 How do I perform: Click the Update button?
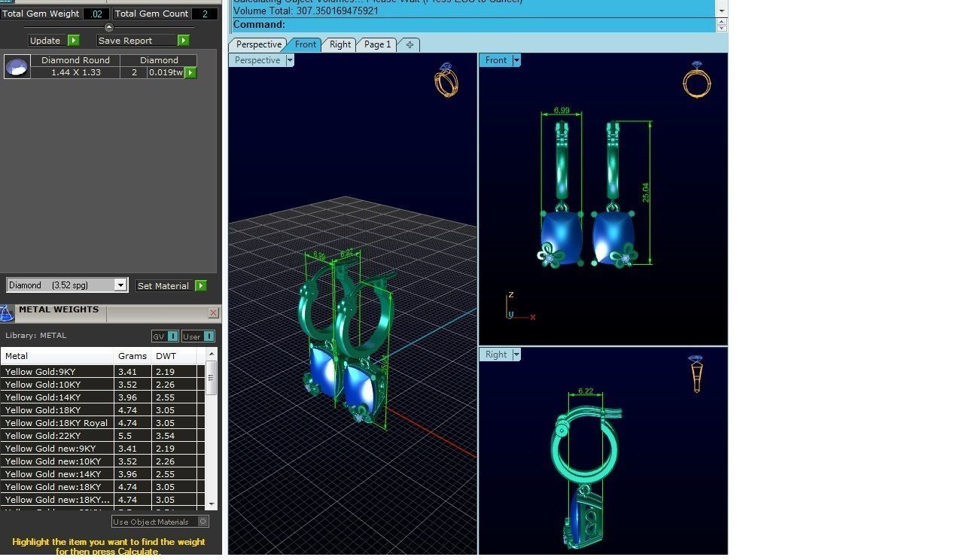pos(45,41)
